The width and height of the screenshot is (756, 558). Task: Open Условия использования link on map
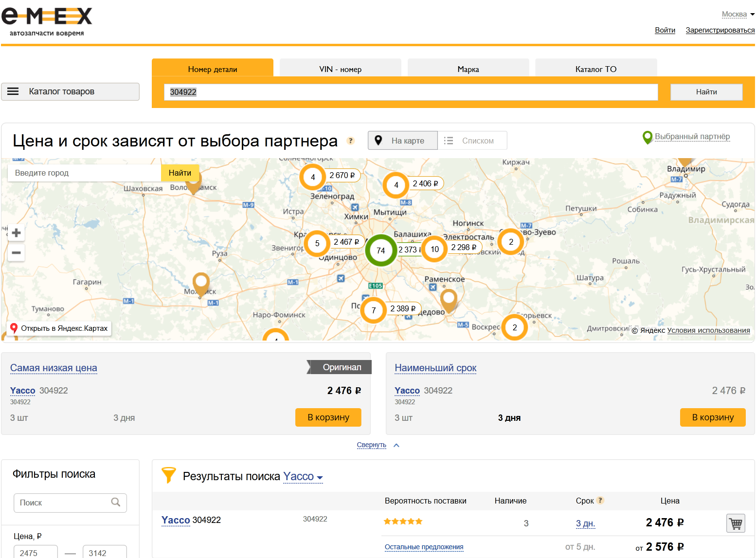709,330
